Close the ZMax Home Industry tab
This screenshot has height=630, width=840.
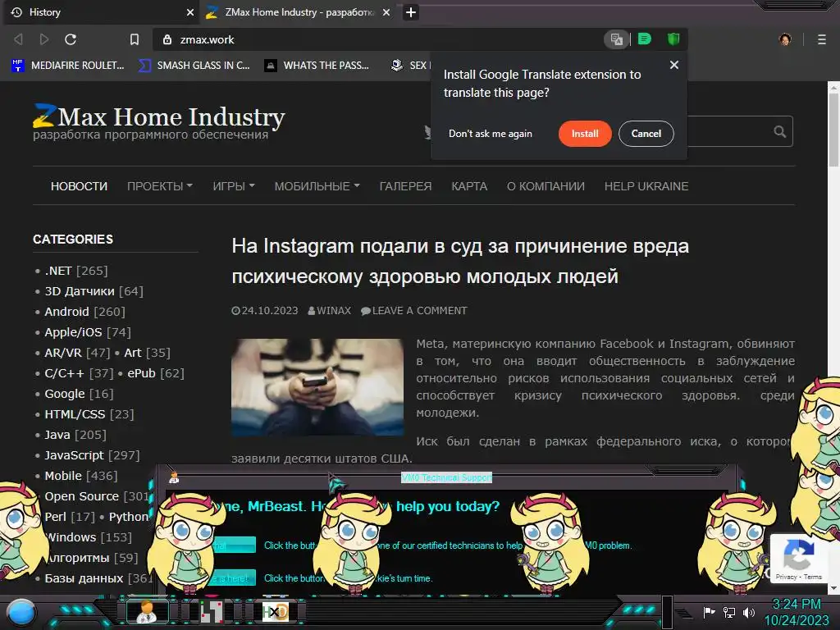[x=386, y=11]
